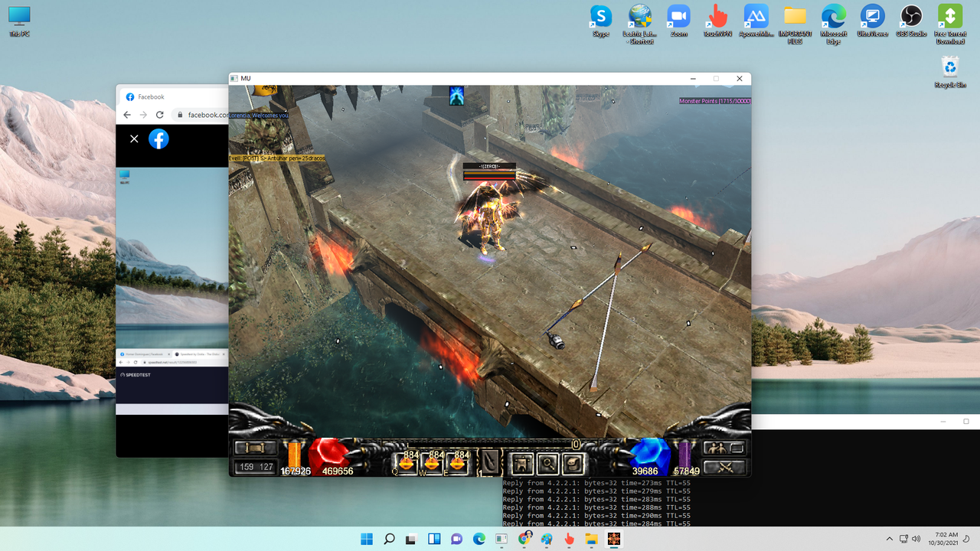The image size is (980, 551).
Task: Show hidden system tray icons
Action: click(889, 539)
